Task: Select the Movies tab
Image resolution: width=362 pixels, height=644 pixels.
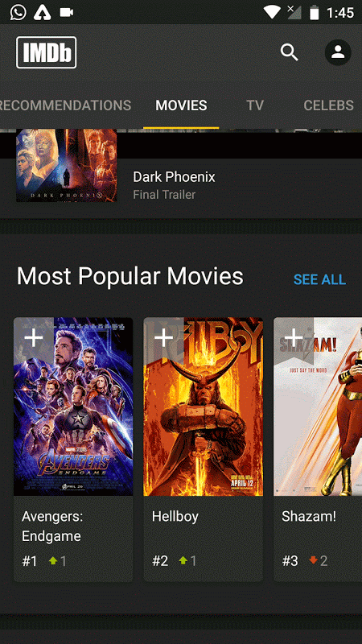Action: pyautogui.click(x=181, y=105)
